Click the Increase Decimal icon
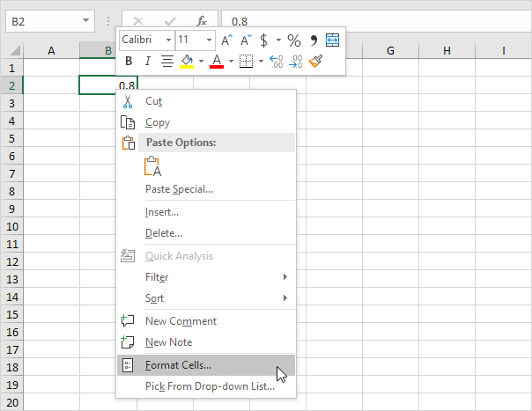This screenshot has height=411, width=532. [276, 61]
